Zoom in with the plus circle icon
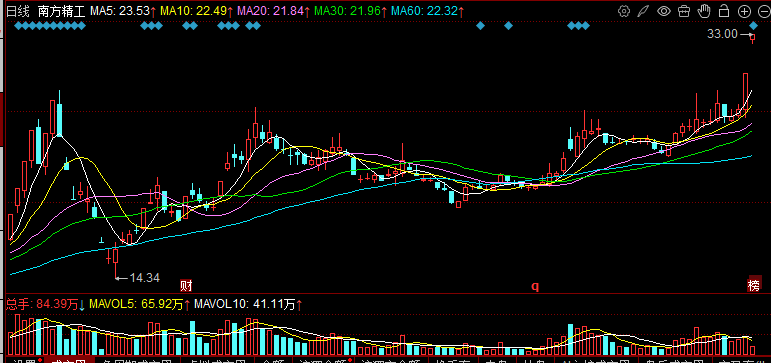 coord(744,11)
